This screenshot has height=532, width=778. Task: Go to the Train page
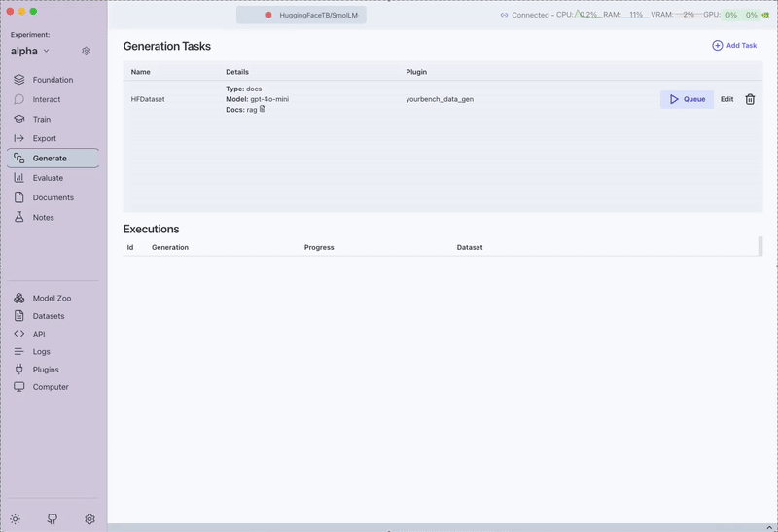(x=41, y=119)
